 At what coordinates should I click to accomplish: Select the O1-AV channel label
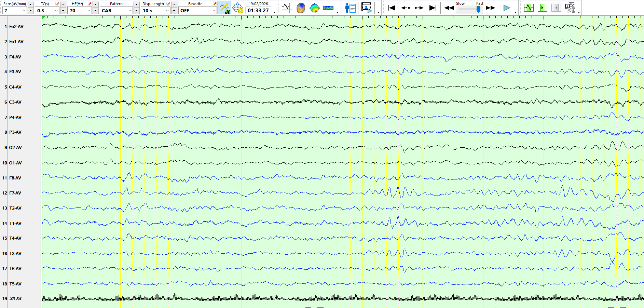point(15,163)
